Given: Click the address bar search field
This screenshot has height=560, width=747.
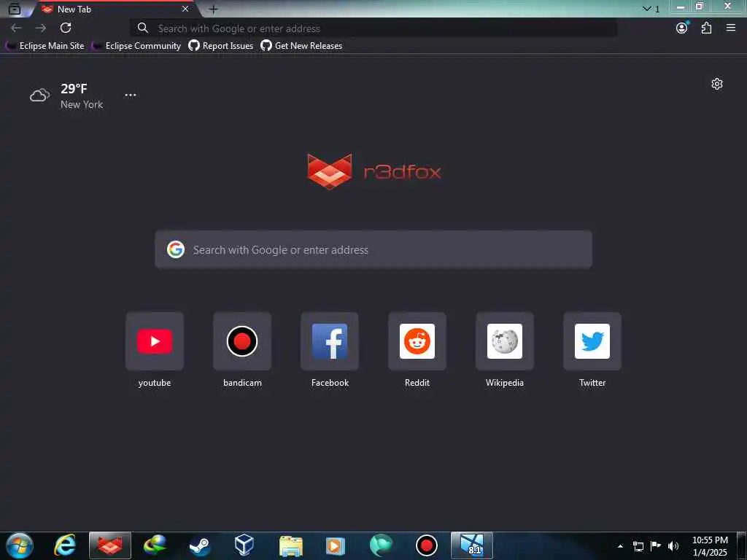Looking at the screenshot, I should 373,28.
